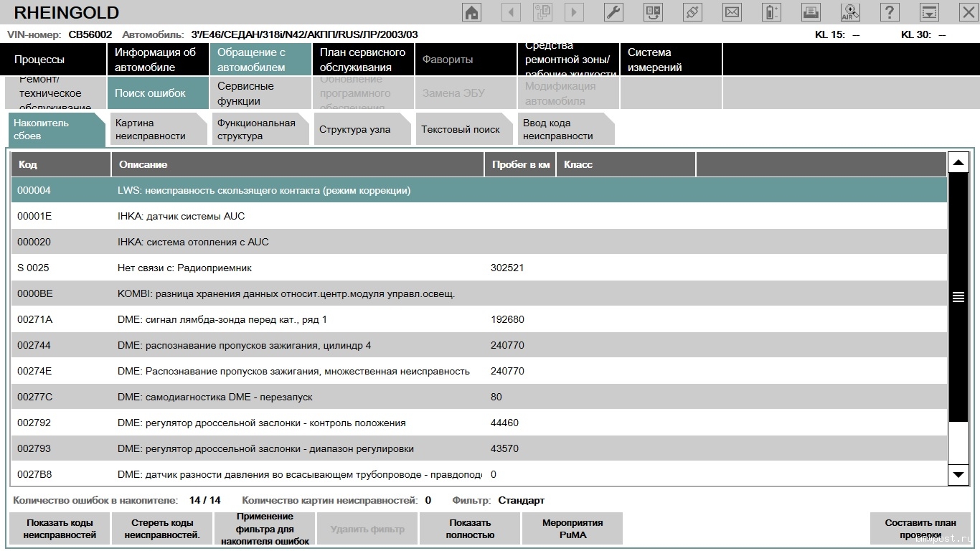Open the wrench settings icon

tap(613, 12)
